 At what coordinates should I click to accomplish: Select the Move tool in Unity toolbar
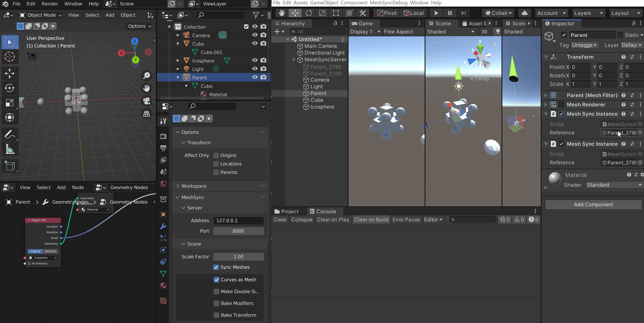pos(295,13)
